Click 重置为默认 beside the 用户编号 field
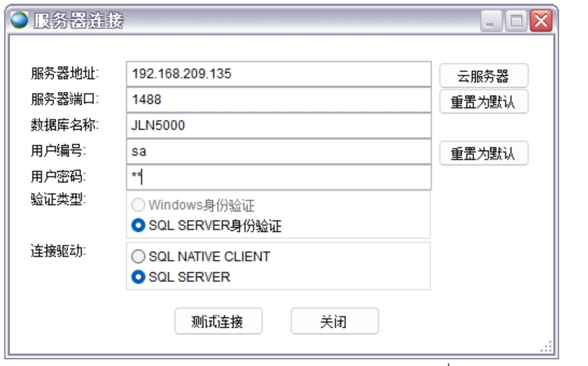This screenshot has width=588, height=366. tap(483, 153)
